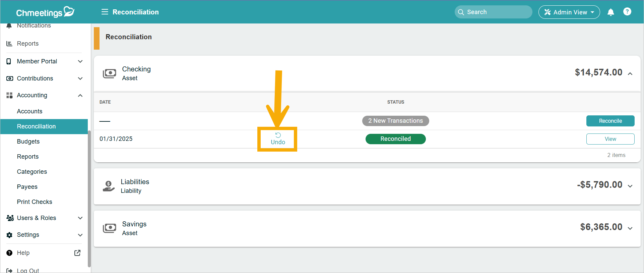Click the Log Out link

point(28,270)
